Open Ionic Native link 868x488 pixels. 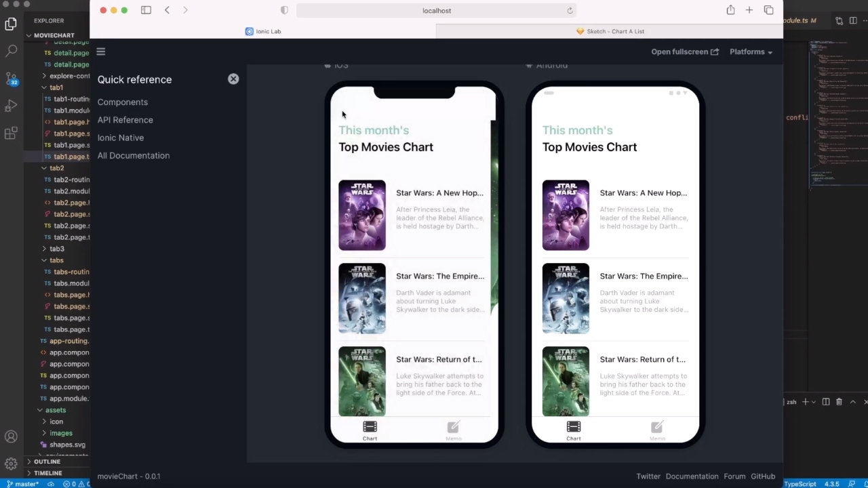(x=121, y=138)
